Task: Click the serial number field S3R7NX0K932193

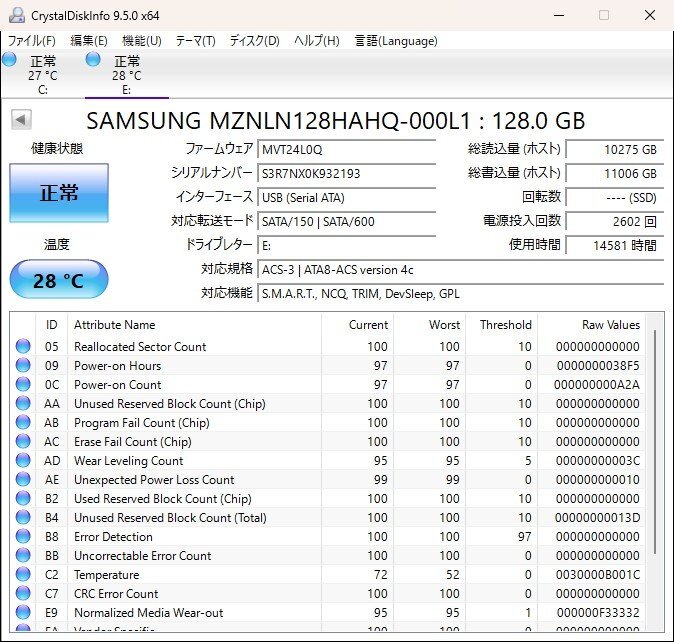Action: pyautogui.click(x=346, y=174)
